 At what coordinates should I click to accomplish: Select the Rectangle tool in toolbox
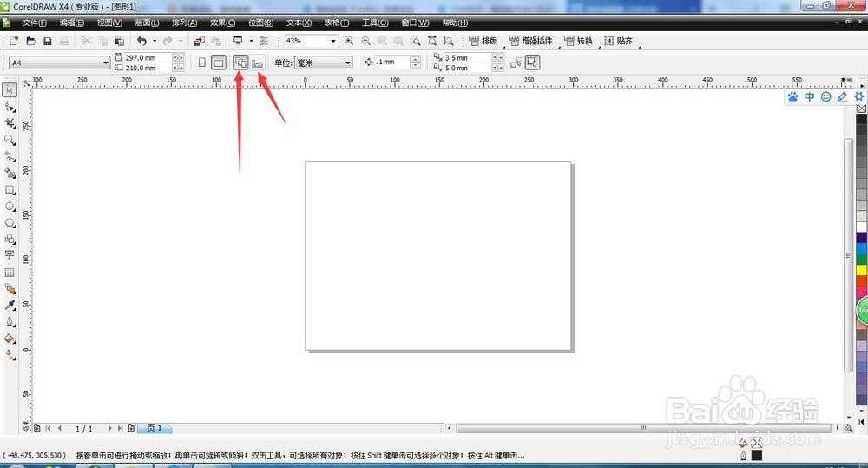(x=10, y=190)
